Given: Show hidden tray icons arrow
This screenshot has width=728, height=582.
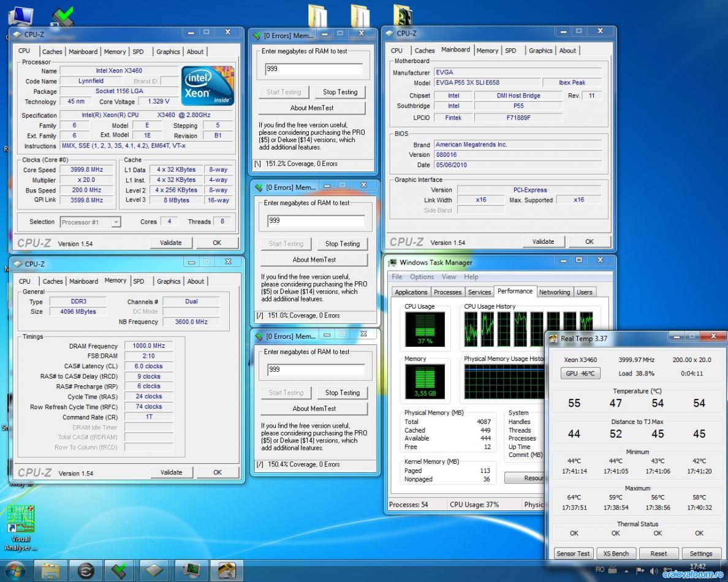Looking at the screenshot, I should point(626,570).
